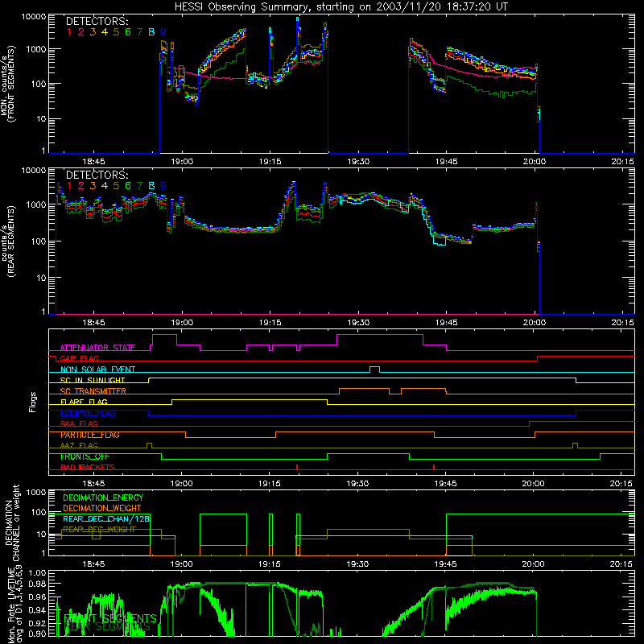The height and width of the screenshot is (644, 644).
Task: Click the 1000 y-axis value of decimation plot
Action: (36, 493)
